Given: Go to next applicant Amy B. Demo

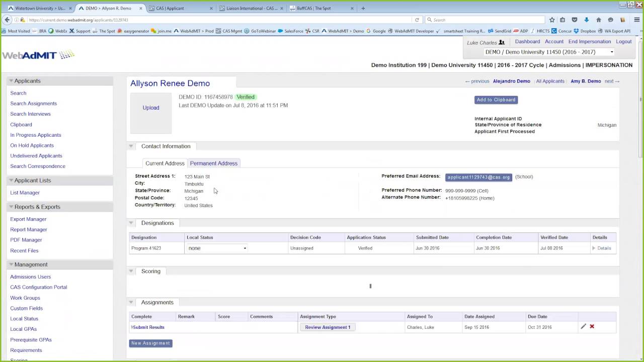Looking at the screenshot, I should pos(586,81).
